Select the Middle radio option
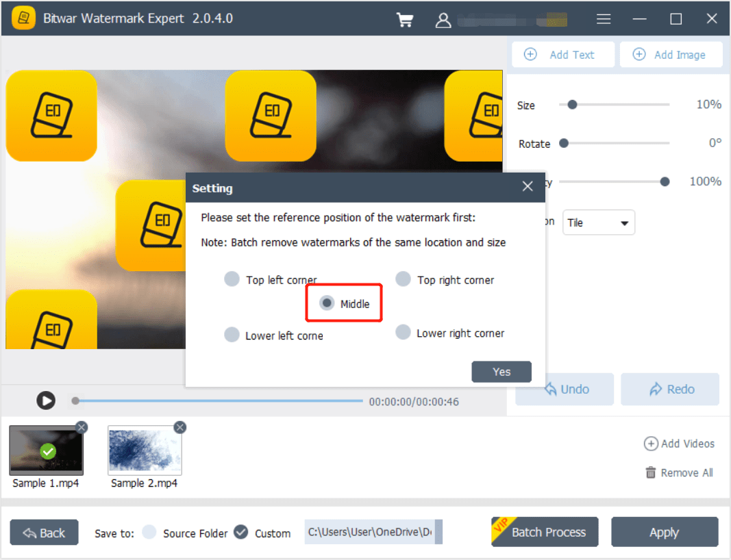Image resolution: width=731 pixels, height=560 pixels. pyautogui.click(x=327, y=303)
